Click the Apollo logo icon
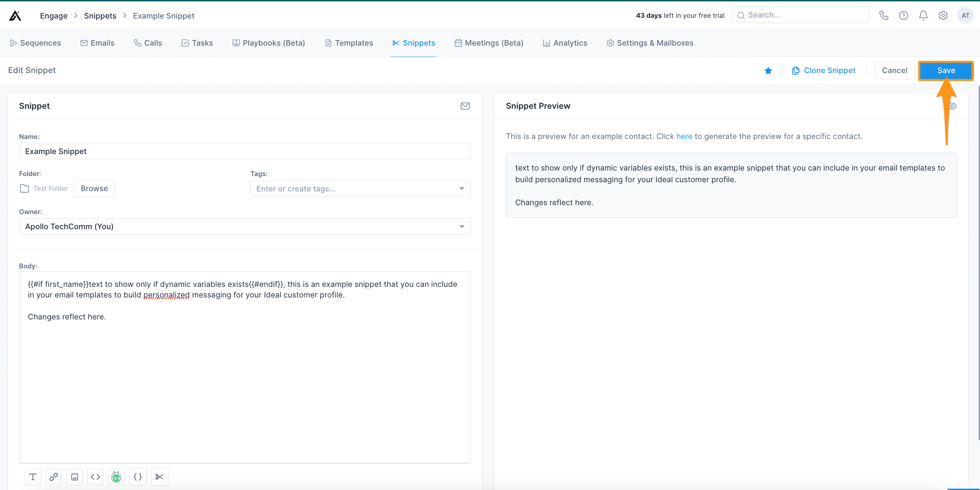The image size is (980, 490). (15, 15)
